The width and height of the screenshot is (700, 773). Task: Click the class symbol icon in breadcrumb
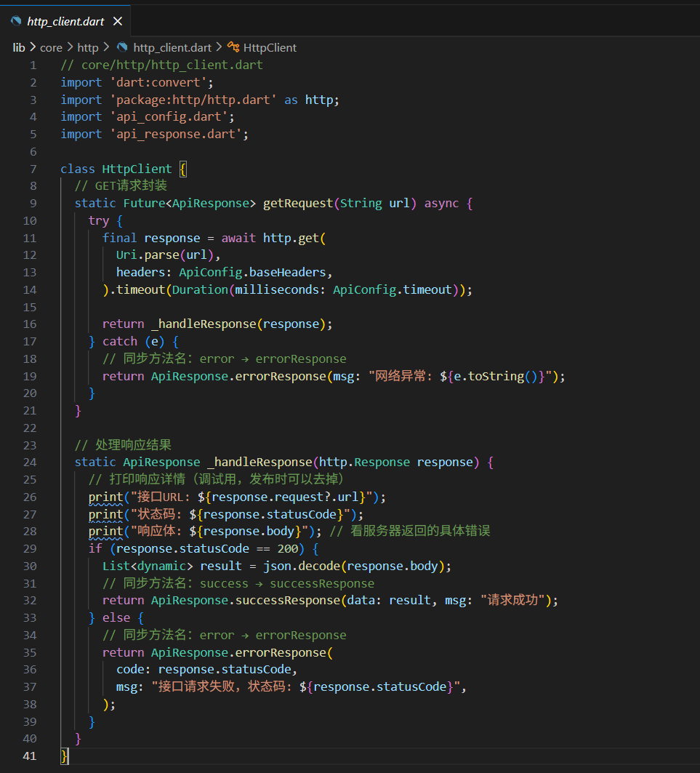click(x=233, y=47)
